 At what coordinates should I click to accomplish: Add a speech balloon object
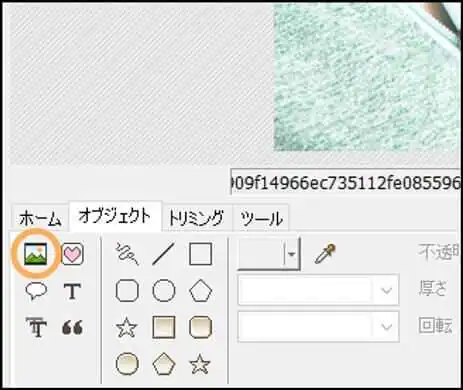tap(36, 291)
